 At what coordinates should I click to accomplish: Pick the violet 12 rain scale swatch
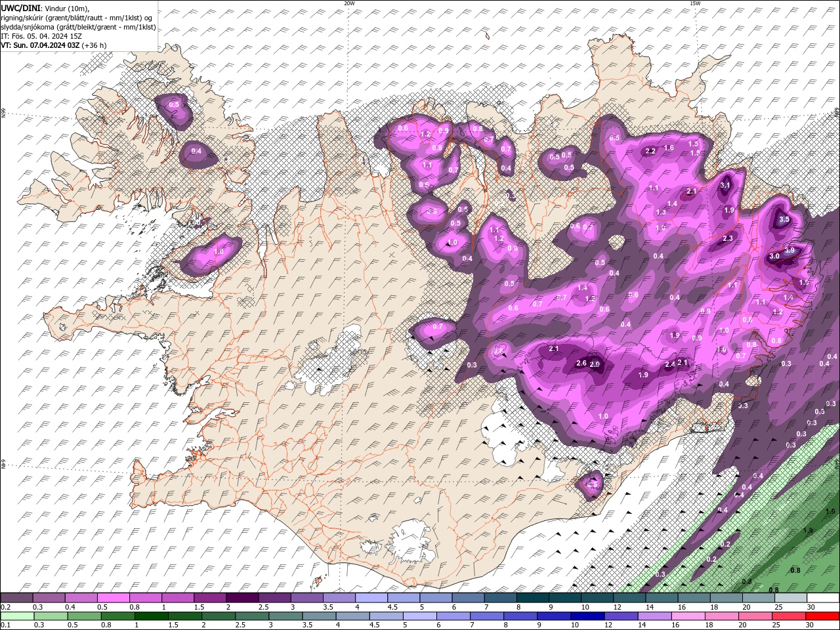(621, 616)
